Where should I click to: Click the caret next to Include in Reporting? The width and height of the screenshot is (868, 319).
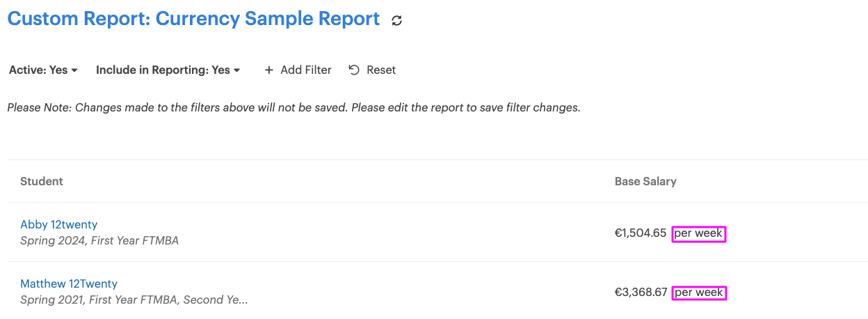click(x=236, y=70)
